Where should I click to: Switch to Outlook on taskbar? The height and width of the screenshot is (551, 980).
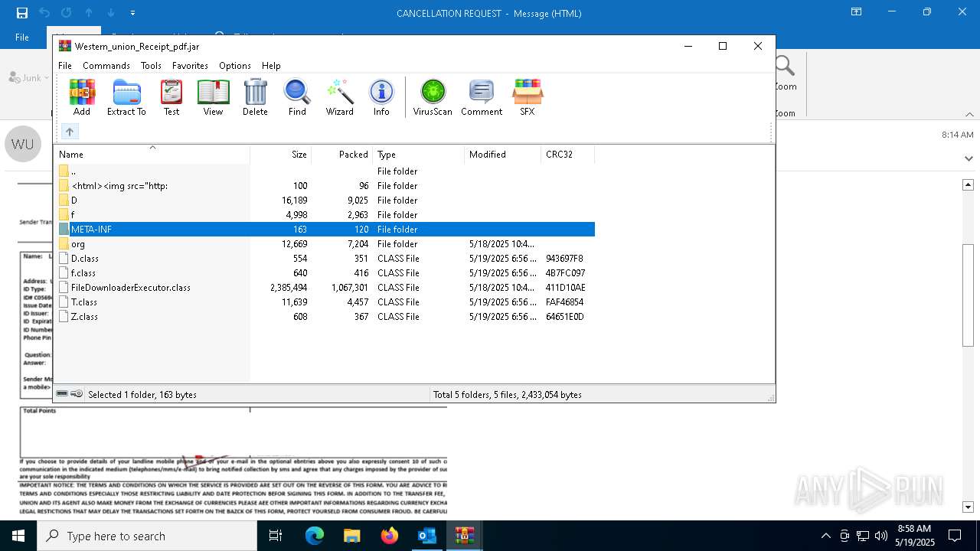pyautogui.click(x=427, y=536)
